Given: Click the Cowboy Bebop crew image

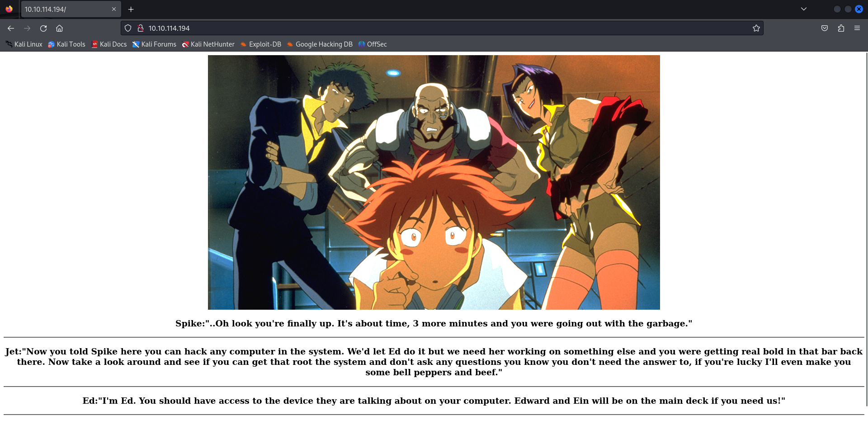Looking at the screenshot, I should pos(434,182).
